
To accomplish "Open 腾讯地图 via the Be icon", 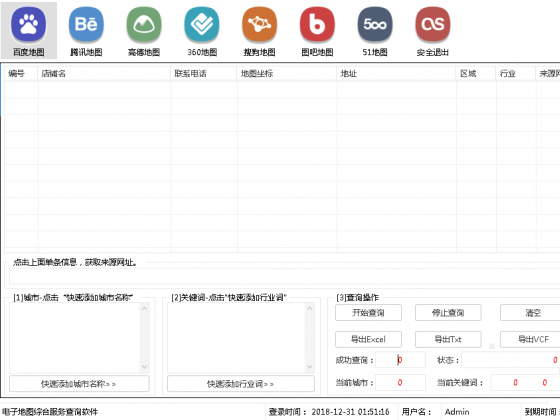I will tap(86, 25).
